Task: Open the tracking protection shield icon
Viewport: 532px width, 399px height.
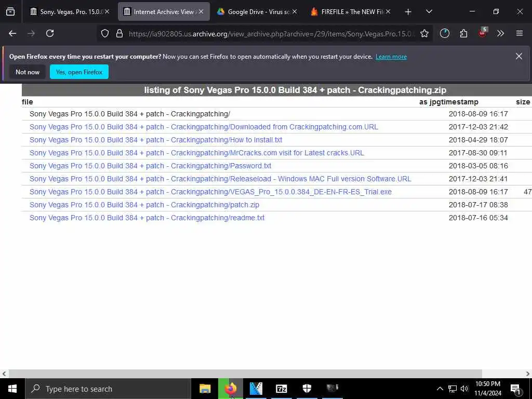Action: pos(105,33)
